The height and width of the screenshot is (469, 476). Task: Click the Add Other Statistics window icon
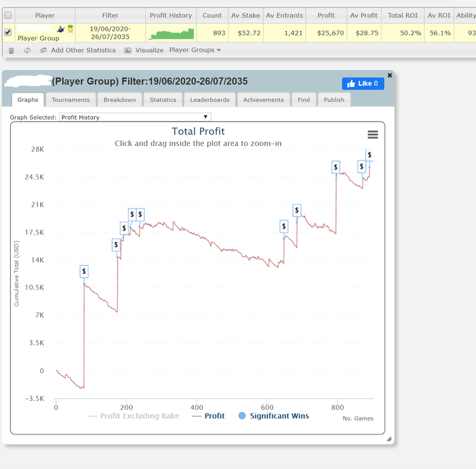[x=44, y=50]
